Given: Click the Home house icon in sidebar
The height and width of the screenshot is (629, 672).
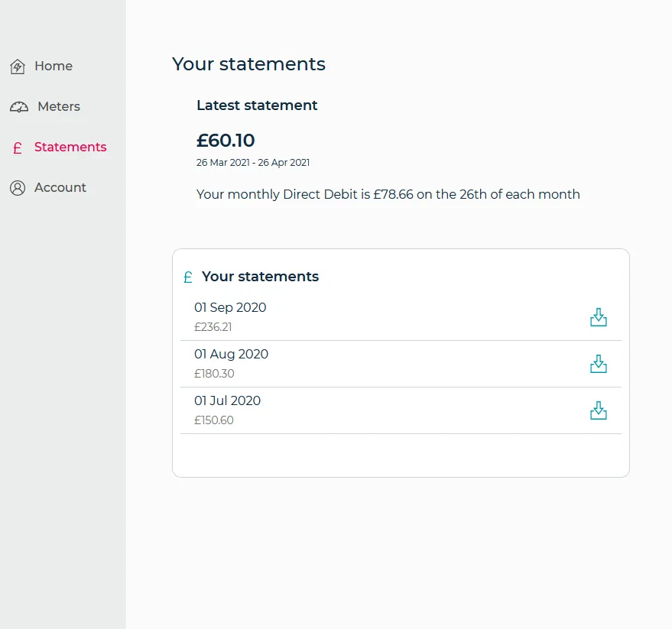Looking at the screenshot, I should tap(18, 67).
